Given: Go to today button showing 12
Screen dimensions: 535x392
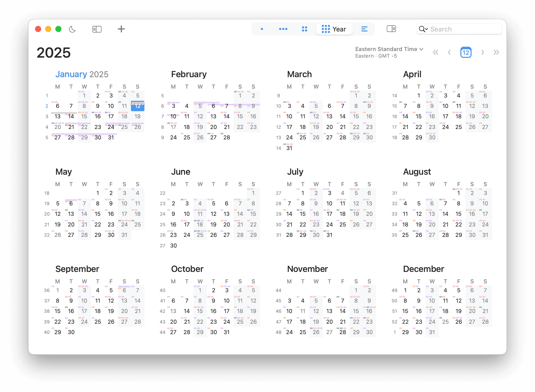Looking at the screenshot, I should [466, 53].
